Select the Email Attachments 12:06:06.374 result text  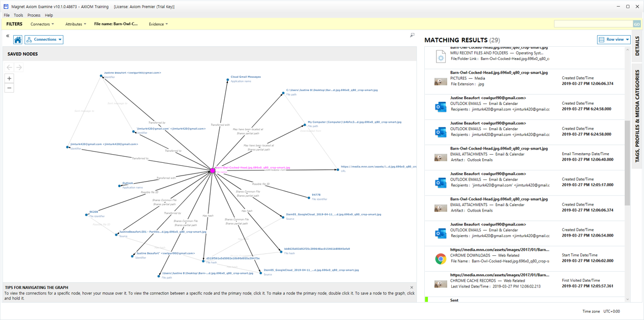coord(500,205)
